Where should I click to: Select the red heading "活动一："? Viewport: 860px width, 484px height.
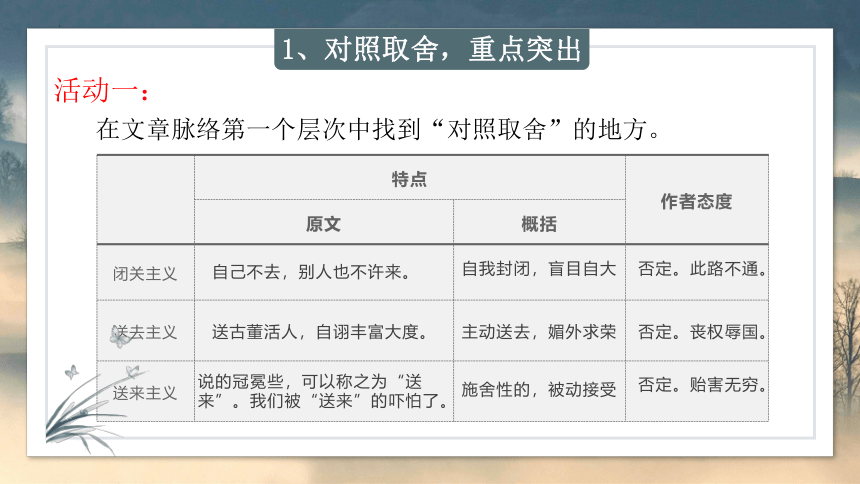(101, 91)
